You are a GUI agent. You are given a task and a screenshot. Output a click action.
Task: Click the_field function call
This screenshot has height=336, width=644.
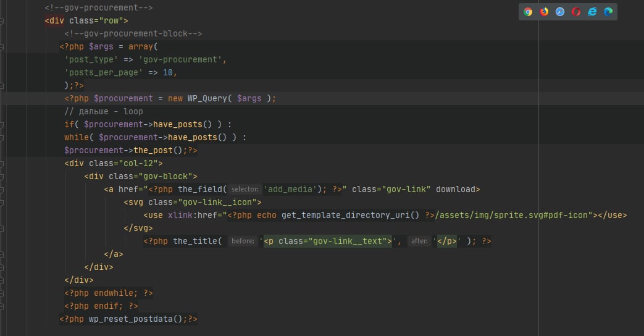tap(200, 190)
